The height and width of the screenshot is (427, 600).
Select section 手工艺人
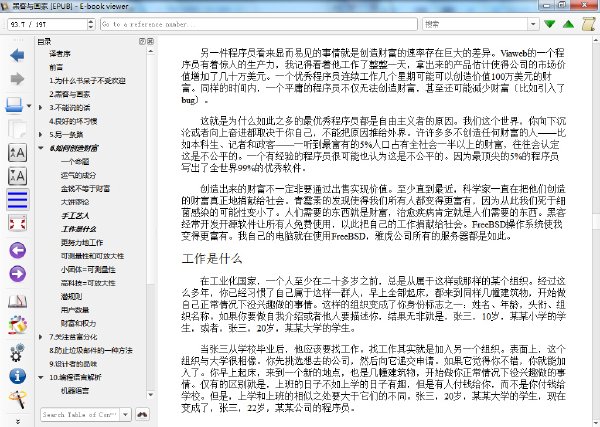pyautogui.click(x=75, y=215)
